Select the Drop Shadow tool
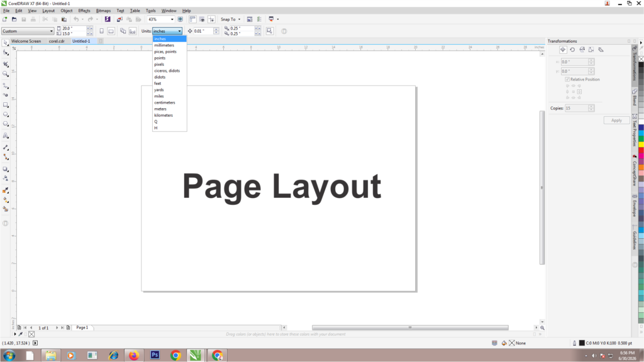The width and height of the screenshot is (644, 362). pyautogui.click(x=5, y=168)
